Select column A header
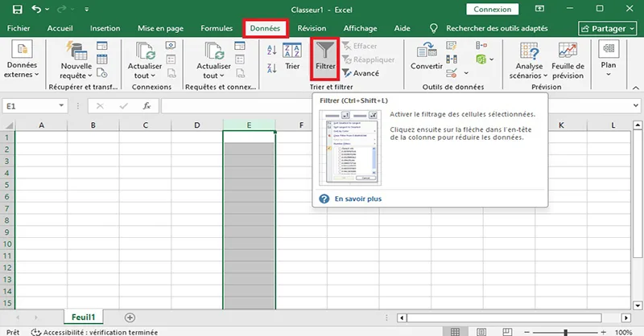The width and height of the screenshot is (644, 336). click(42, 125)
